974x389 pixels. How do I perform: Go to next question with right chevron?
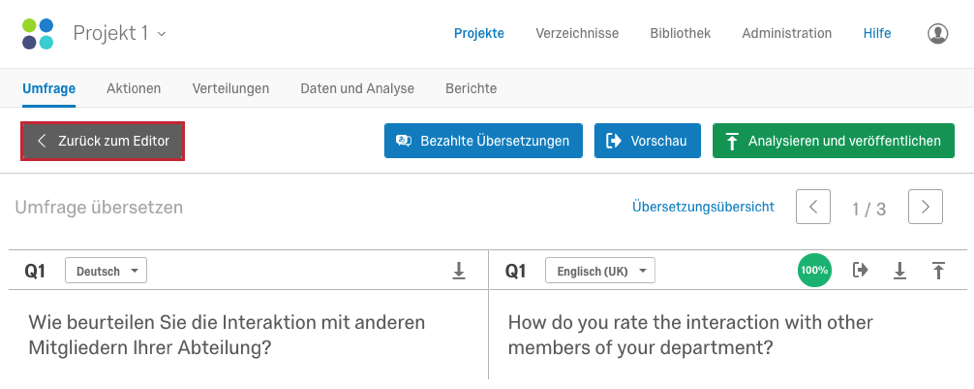pyautogui.click(x=925, y=207)
